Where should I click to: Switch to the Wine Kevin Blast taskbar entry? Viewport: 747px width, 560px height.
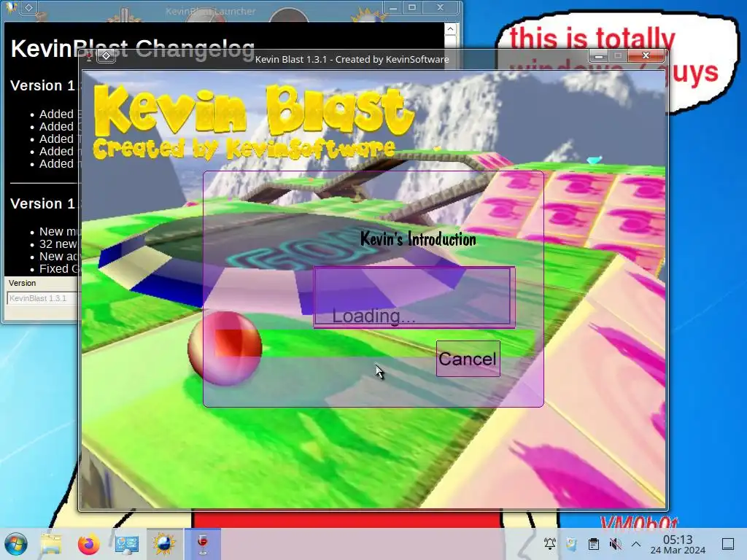tap(203, 544)
